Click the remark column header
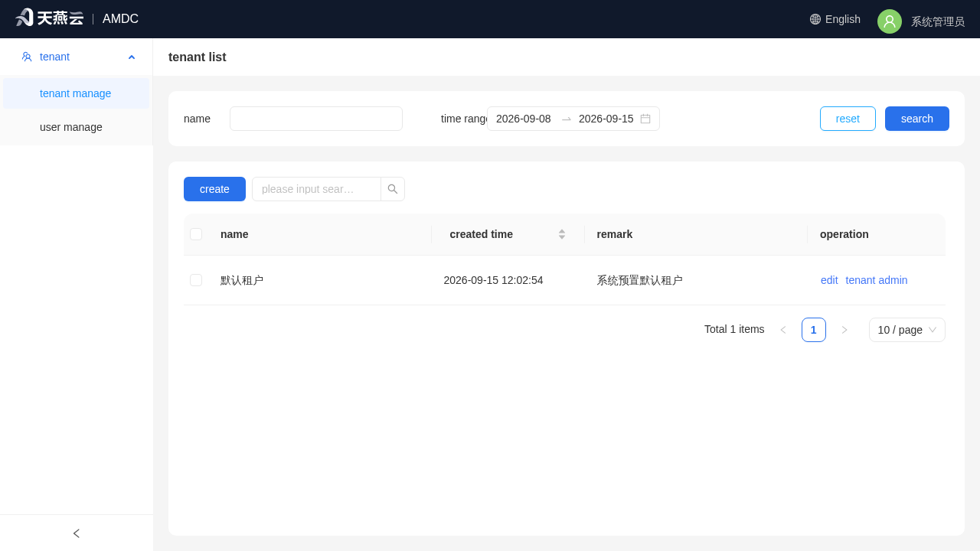980x551 pixels. tap(615, 234)
